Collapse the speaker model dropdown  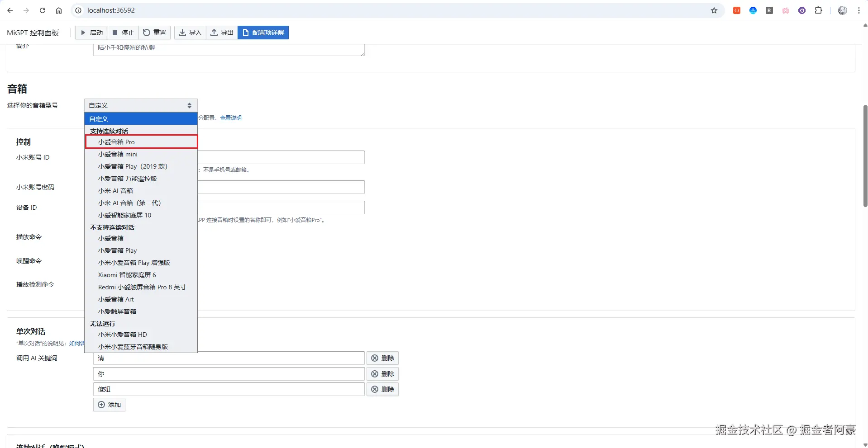click(141, 105)
